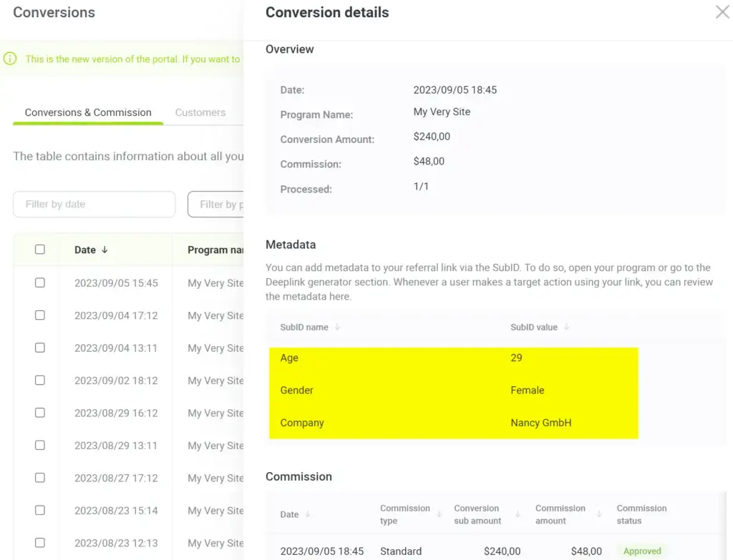Tick the 2023/08/29 16:12 row checkbox
The height and width of the screenshot is (560, 733).
pos(40,413)
